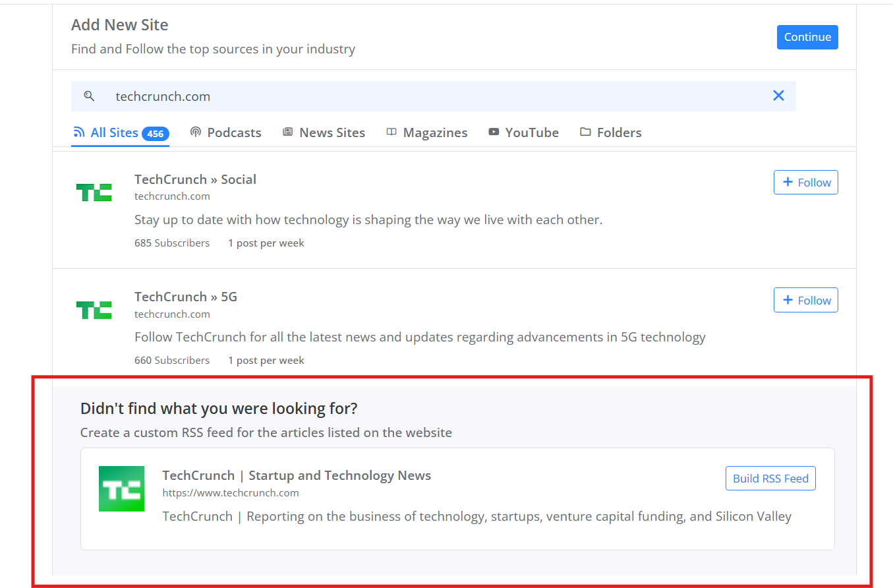
Task: Click the TechCrunch » Social logo
Action: [x=94, y=192]
